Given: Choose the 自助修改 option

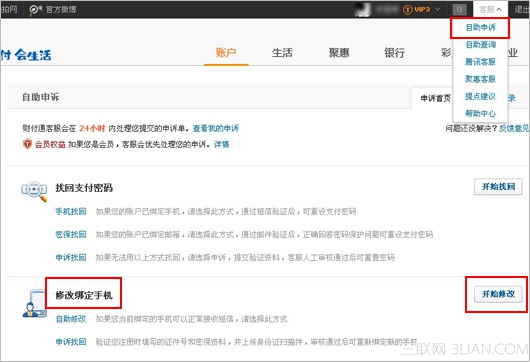Looking at the screenshot, I should [x=71, y=319].
